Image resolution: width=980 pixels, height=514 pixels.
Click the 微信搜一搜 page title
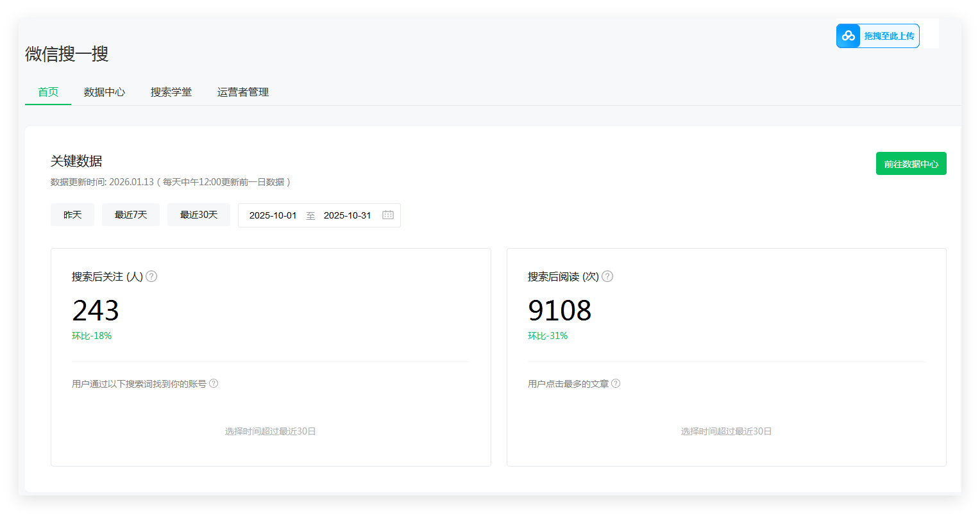pyautogui.click(x=67, y=54)
